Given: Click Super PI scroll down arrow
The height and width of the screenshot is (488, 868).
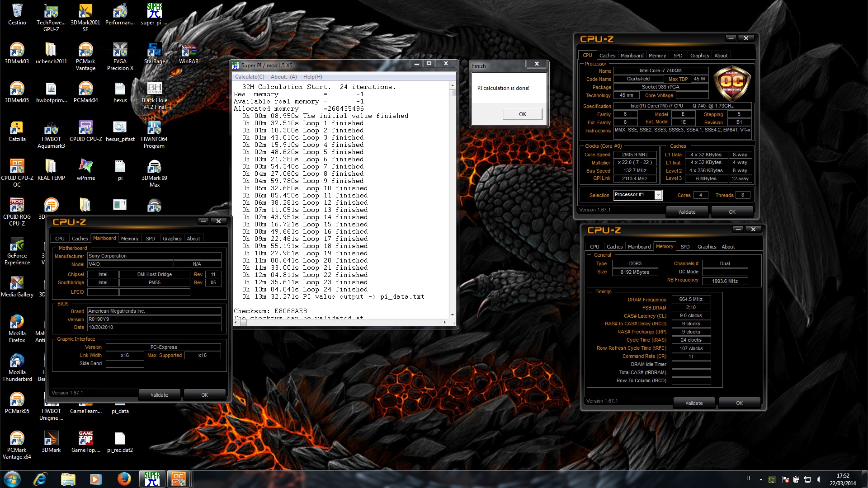Looking at the screenshot, I should pyautogui.click(x=452, y=314).
